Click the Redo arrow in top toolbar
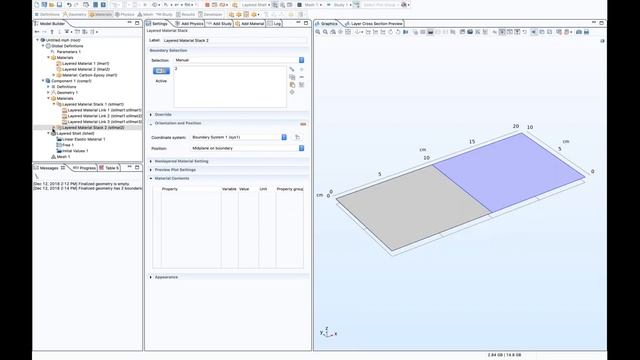This screenshot has height=360, width=640. coord(76,4)
